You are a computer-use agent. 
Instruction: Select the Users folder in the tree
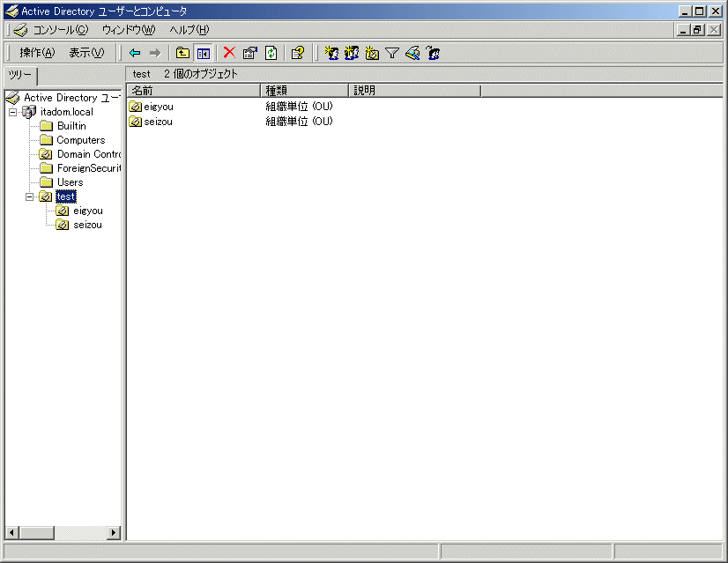tap(71, 182)
